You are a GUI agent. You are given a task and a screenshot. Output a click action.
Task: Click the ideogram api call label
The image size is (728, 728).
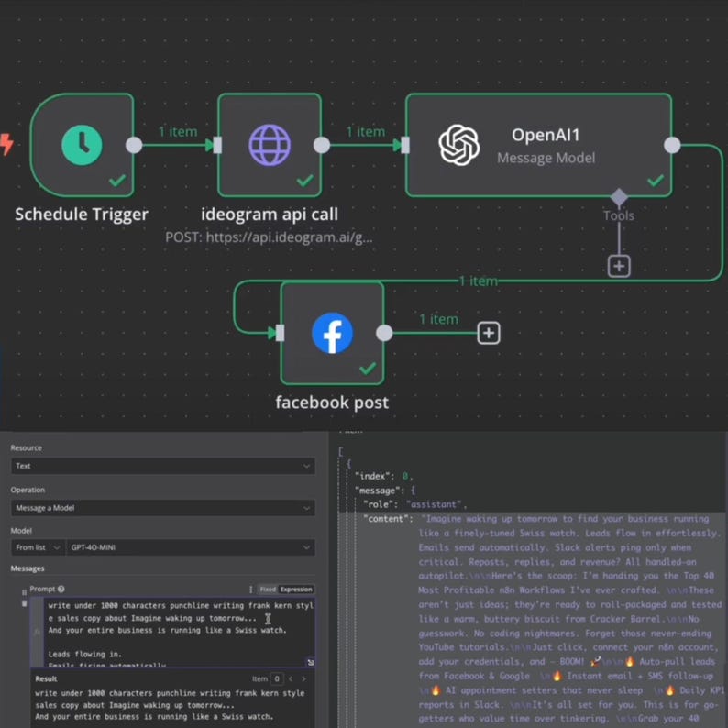270,214
